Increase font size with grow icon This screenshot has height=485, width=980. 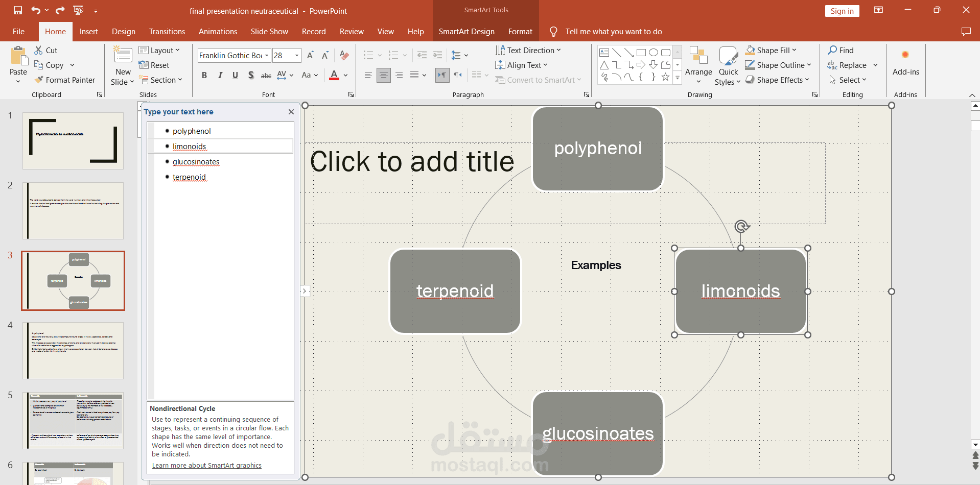coord(310,55)
